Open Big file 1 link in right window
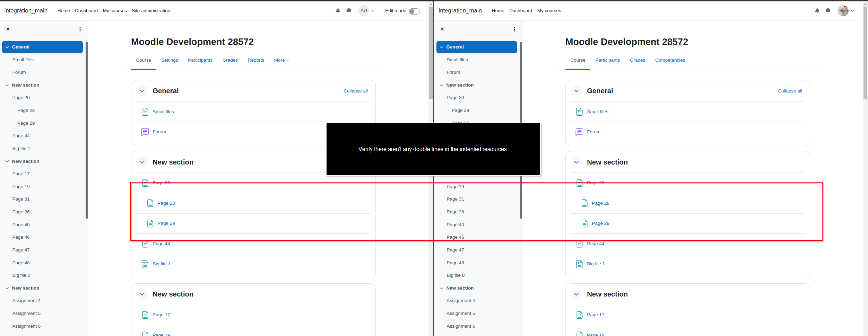The height and width of the screenshot is (336, 868). pyautogui.click(x=596, y=264)
